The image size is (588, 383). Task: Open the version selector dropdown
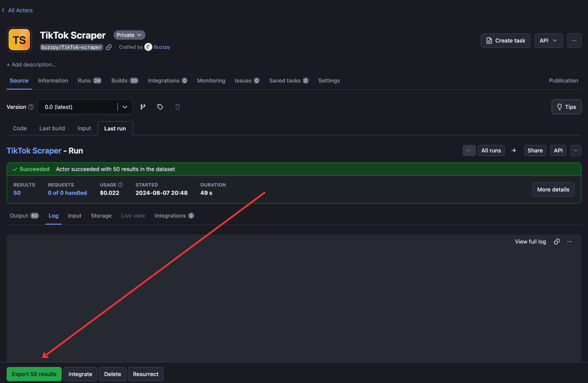125,107
